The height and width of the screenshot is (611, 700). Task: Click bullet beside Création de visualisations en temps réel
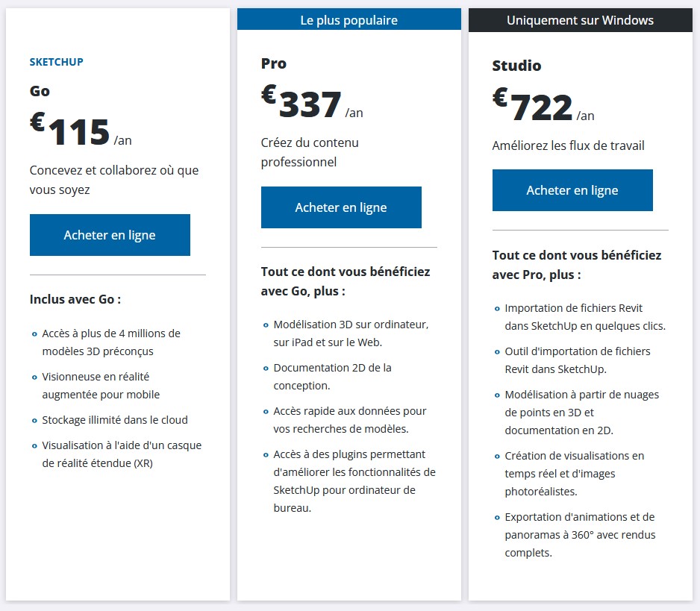coord(497,456)
